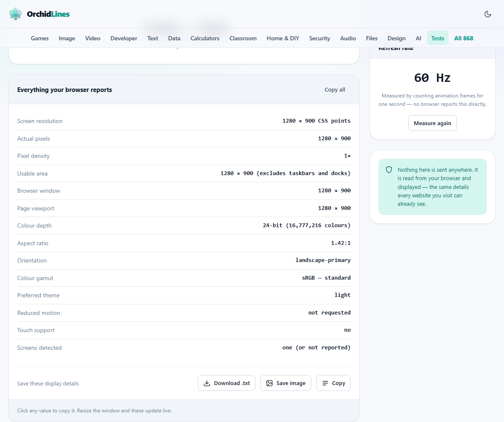Click the Screen resolution label
This screenshot has height=422, width=504.
pos(40,121)
